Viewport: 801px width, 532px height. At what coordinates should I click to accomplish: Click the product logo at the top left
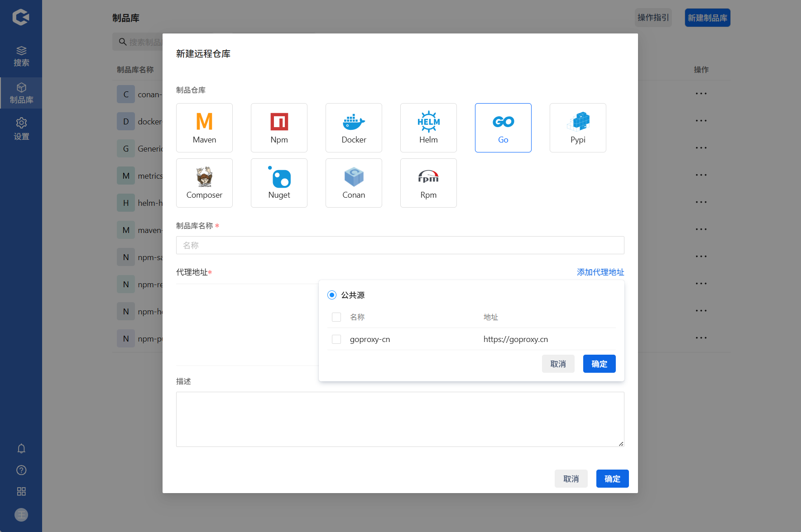[21, 17]
